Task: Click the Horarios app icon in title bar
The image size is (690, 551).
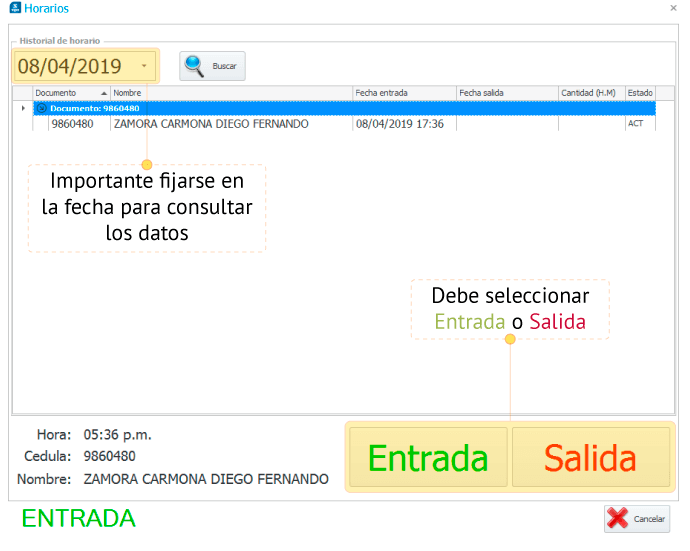Action: pyautogui.click(x=15, y=7)
